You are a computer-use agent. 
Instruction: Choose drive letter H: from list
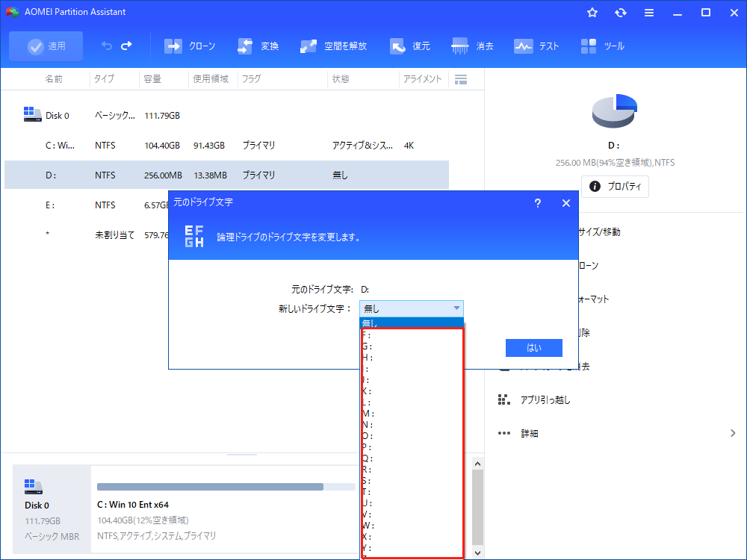[x=412, y=358]
